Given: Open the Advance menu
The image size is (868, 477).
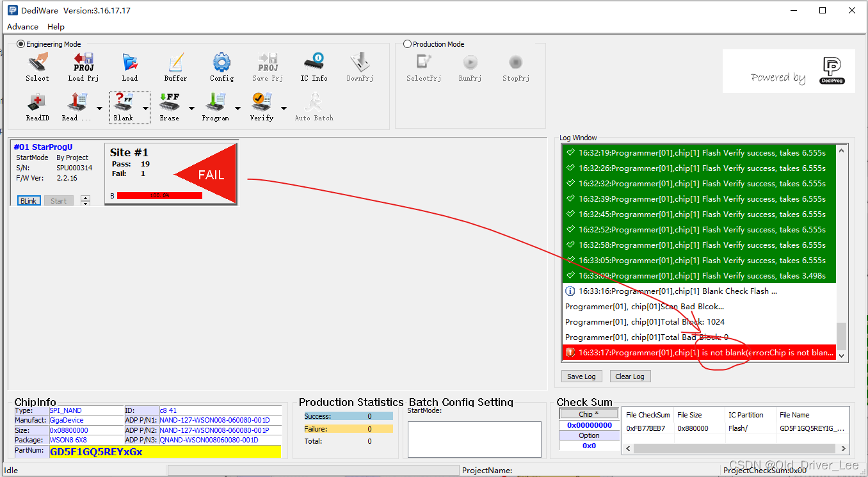Looking at the screenshot, I should 22,26.
